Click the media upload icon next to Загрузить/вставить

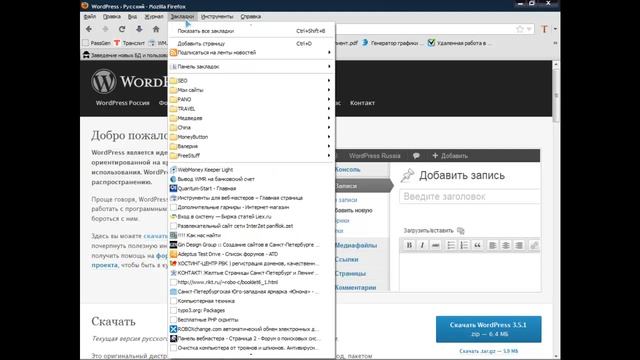[461, 231]
